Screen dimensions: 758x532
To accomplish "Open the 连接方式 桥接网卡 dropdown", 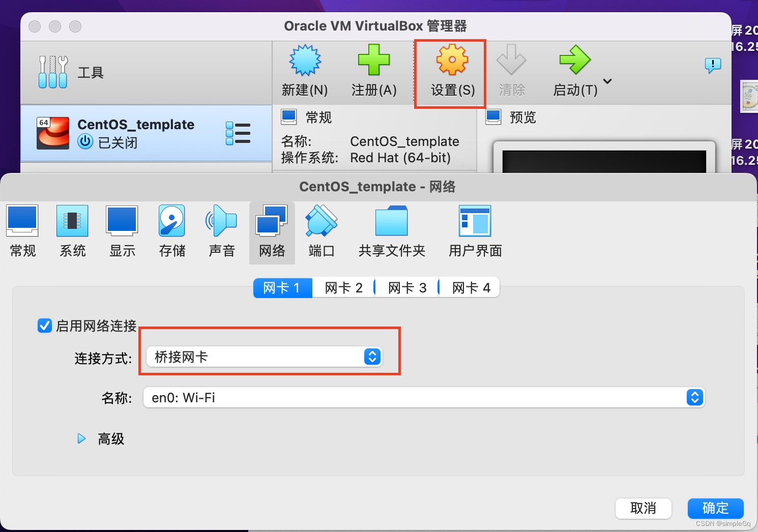I will [264, 357].
